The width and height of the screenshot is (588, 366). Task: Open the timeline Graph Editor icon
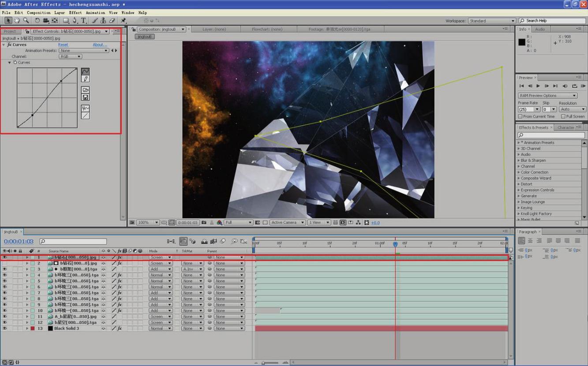243,241
